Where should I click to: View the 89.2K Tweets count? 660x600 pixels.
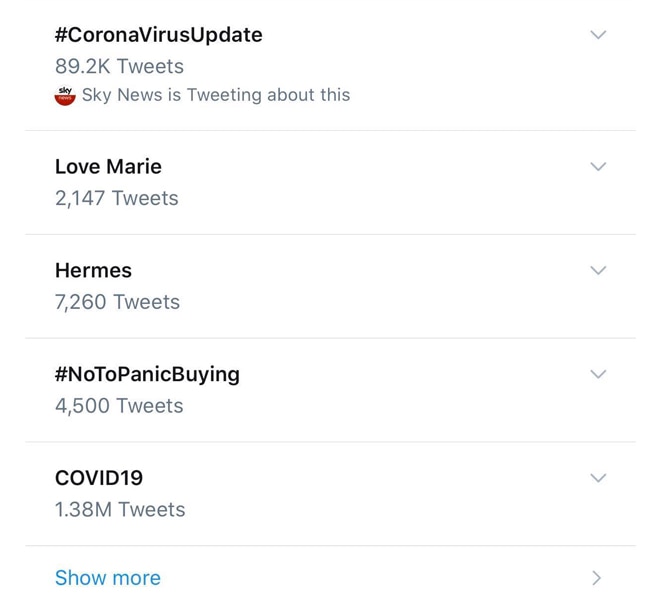click(119, 67)
